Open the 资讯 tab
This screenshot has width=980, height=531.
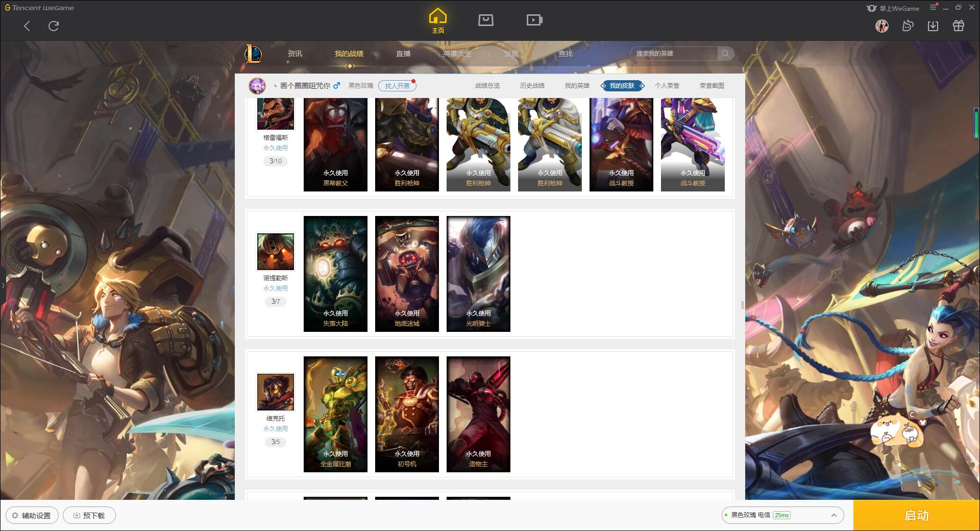295,54
